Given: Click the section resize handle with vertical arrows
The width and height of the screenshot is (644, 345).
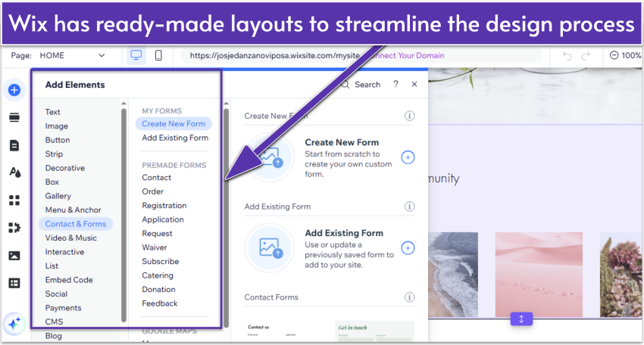Looking at the screenshot, I should pyautogui.click(x=521, y=319).
